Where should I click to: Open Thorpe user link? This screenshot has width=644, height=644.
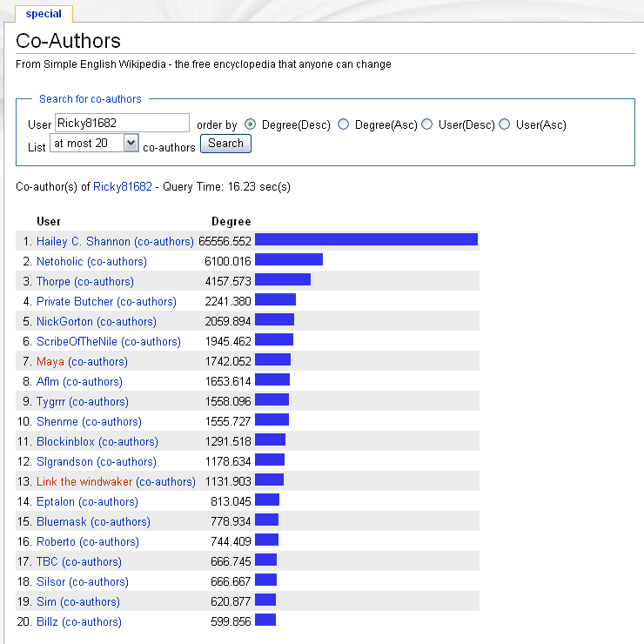pyautogui.click(x=53, y=281)
